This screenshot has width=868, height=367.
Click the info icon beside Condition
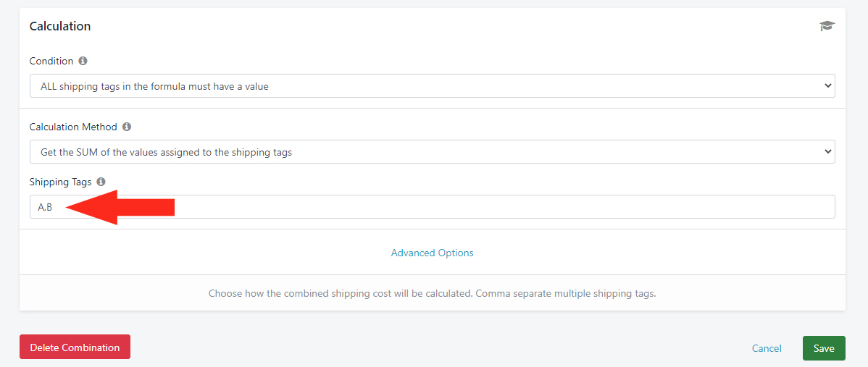point(83,60)
